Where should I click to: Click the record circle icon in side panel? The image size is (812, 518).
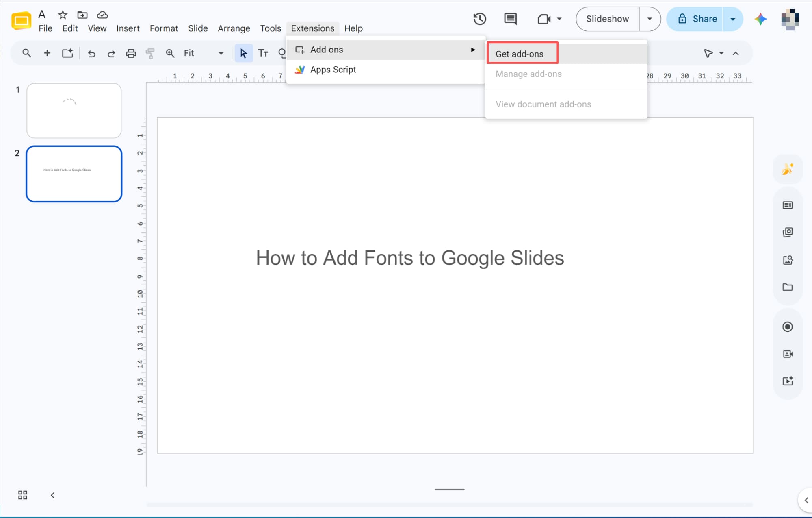788,327
